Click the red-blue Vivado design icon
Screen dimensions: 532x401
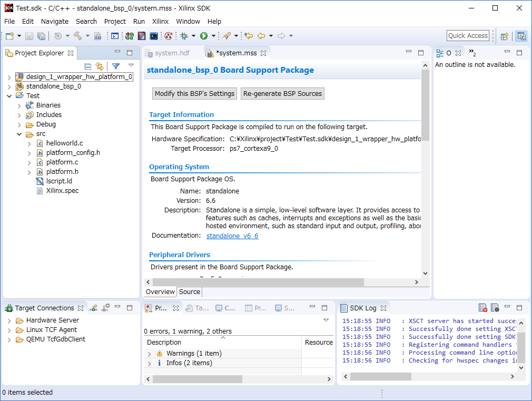(x=142, y=36)
